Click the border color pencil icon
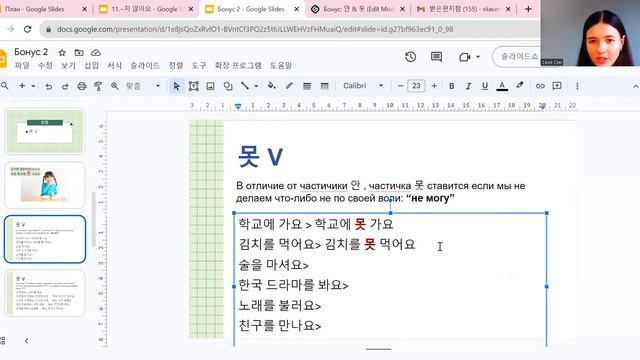Image resolution: width=640 pixels, height=360 pixels. [289, 86]
